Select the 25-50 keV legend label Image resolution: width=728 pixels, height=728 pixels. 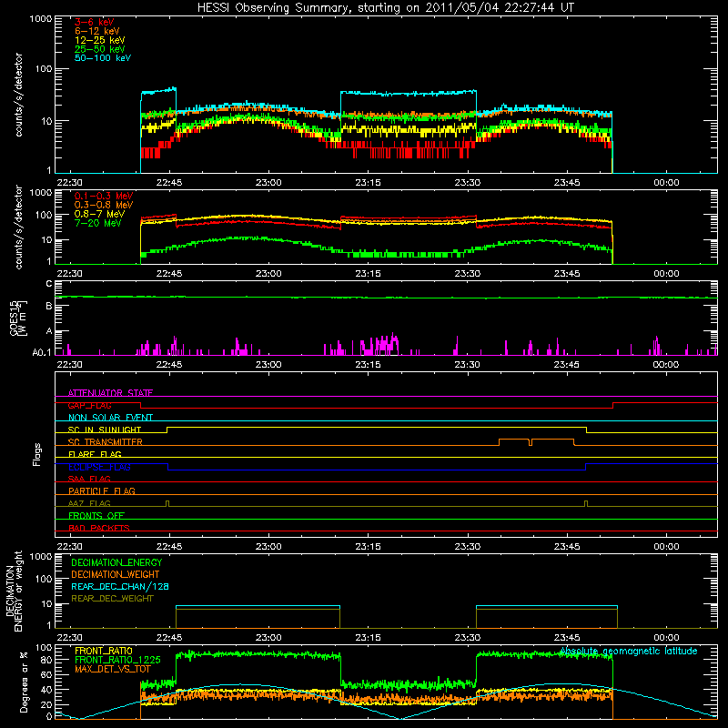tap(100, 49)
